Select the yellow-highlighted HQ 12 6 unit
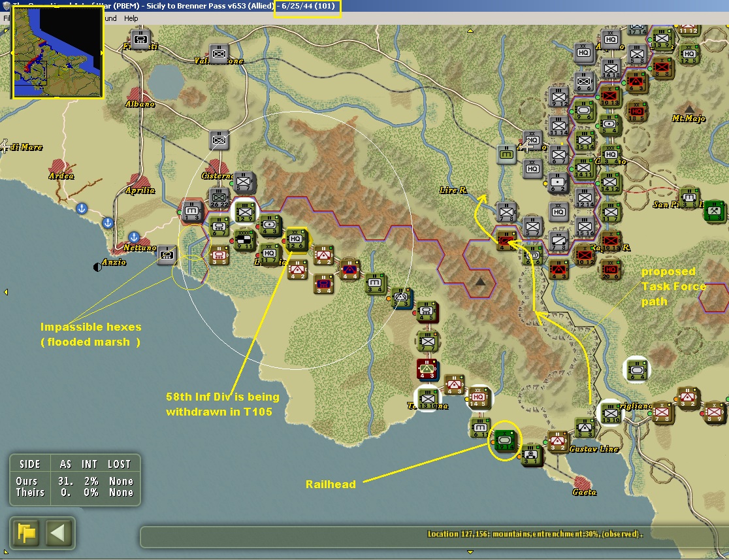The image size is (729, 560). (x=296, y=240)
